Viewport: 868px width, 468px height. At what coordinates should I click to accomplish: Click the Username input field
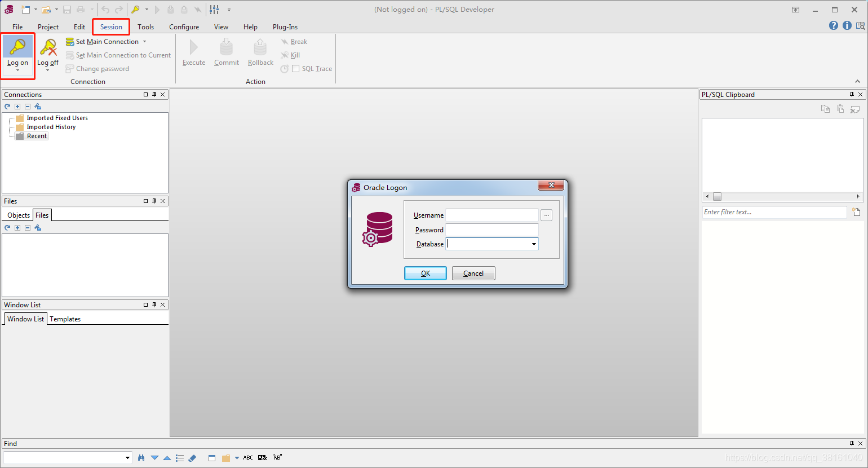[492, 215]
